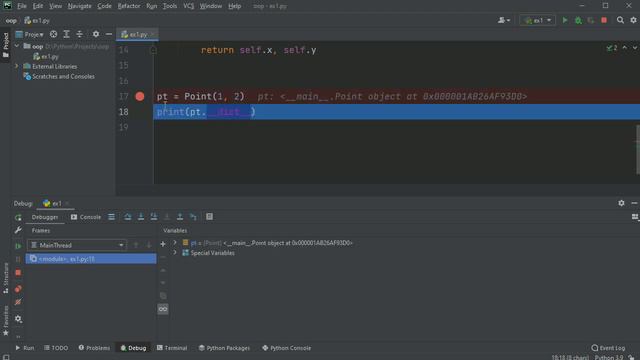Stop the program with top-right red square
The image size is (640, 360).
pyautogui.click(x=604, y=20)
